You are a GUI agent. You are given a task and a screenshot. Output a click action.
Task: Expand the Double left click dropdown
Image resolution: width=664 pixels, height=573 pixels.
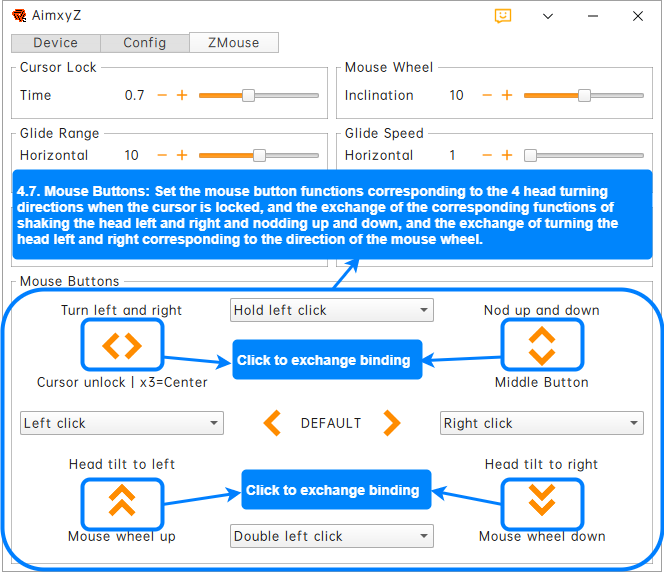pyautogui.click(x=331, y=536)
